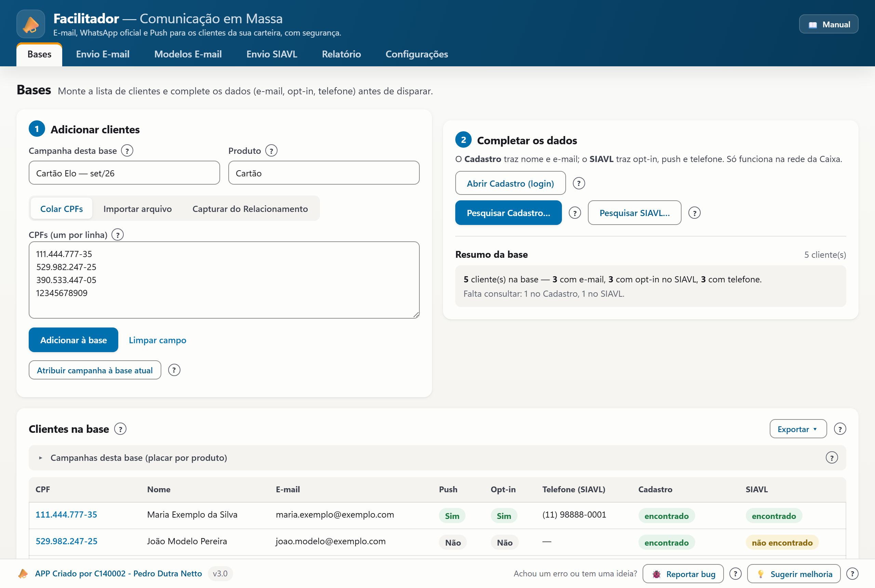Click help icon beside CPFs (um por linha)
Screen dimensions: 875x588
tap(118, 235)
